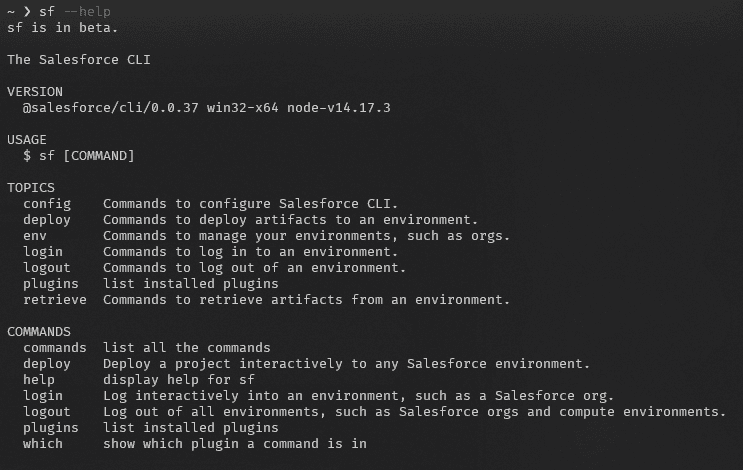
Task: Select the TOPICS section heading
Action: (x=31, y=188)
